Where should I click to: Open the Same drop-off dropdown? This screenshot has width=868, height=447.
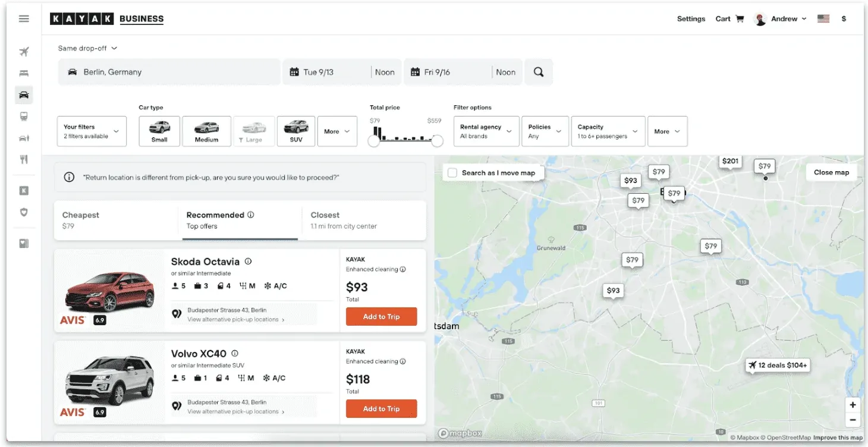87,48
